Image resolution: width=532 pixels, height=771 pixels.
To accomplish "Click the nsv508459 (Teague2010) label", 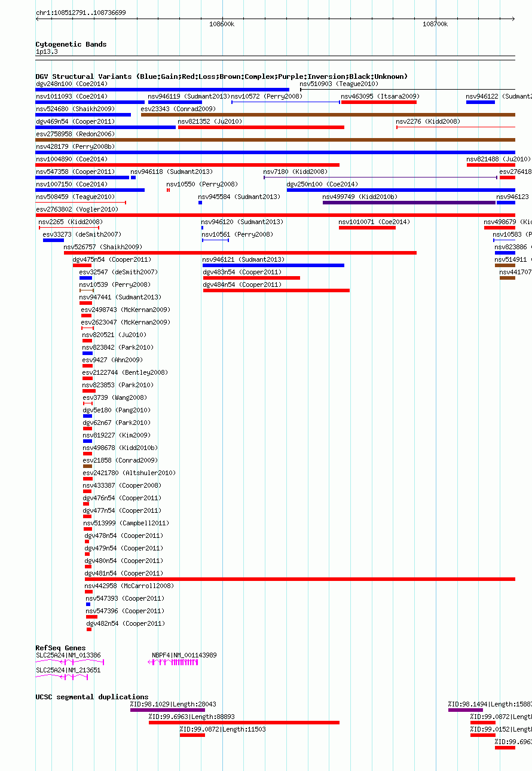I will (75, 197).
